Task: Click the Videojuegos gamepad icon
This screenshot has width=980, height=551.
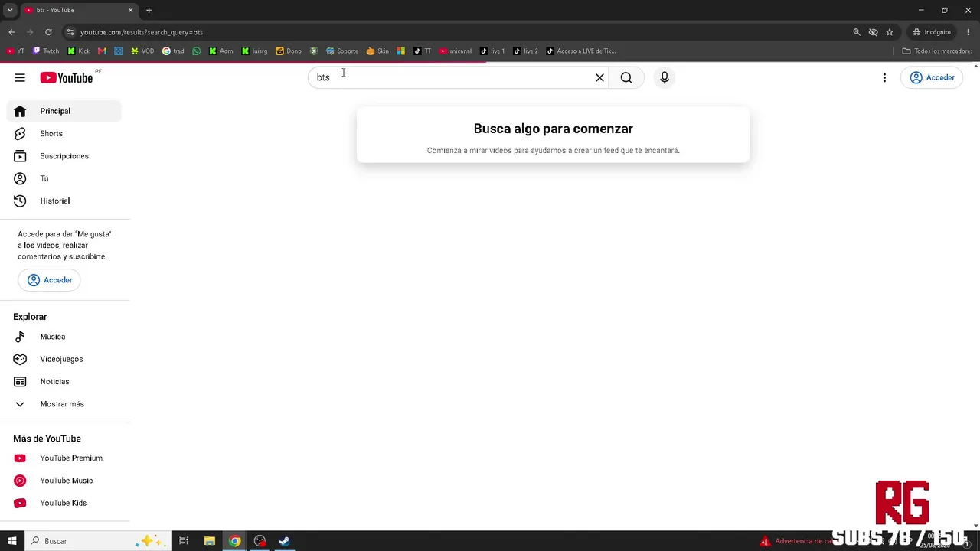Action: [20, 359]
